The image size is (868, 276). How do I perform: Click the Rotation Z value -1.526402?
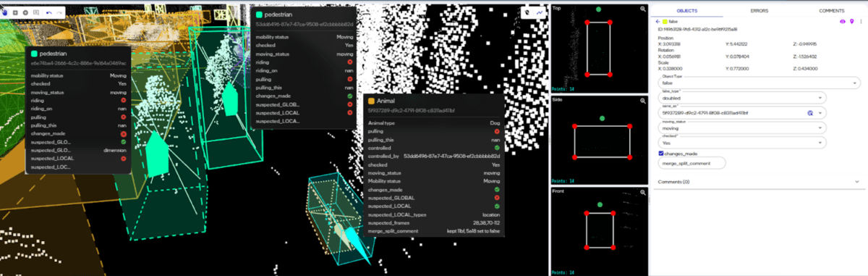[804, 57]
